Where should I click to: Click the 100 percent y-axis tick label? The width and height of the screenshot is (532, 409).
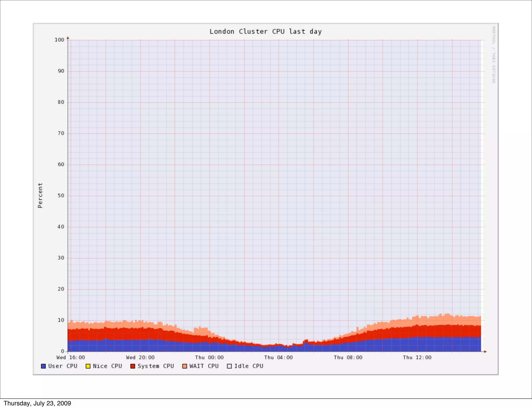(x=59, y=40)
